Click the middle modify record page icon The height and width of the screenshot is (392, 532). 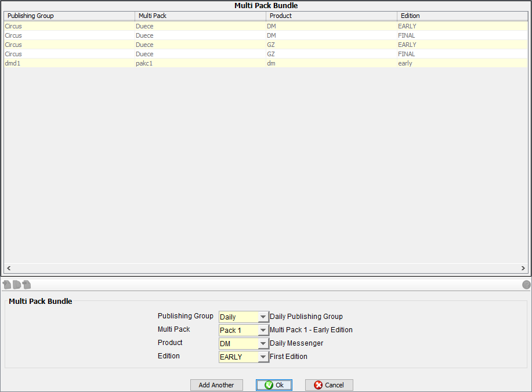[x=17, y=285]
